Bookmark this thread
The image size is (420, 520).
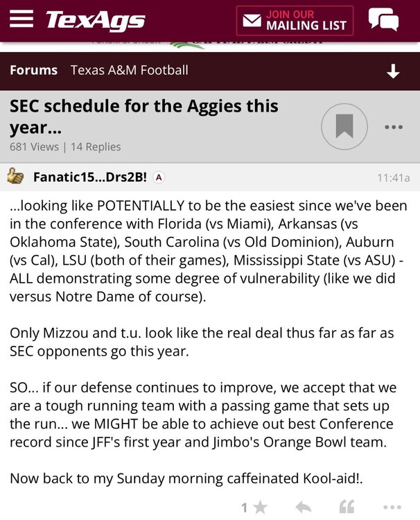point(344,127)
